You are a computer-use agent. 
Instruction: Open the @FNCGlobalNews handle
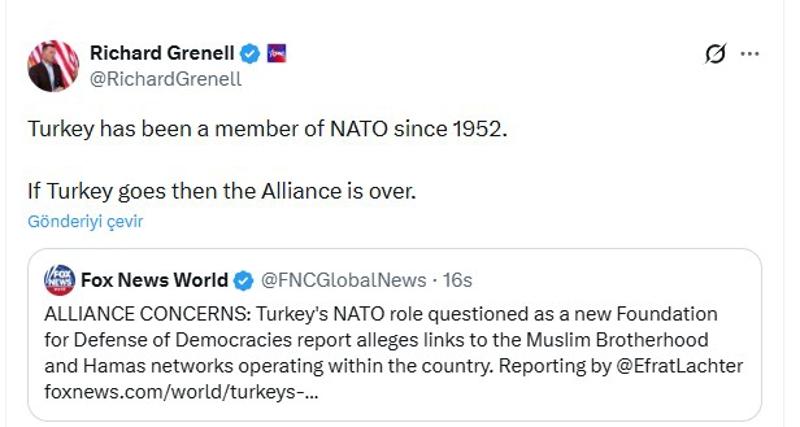(x=343, y=279)
